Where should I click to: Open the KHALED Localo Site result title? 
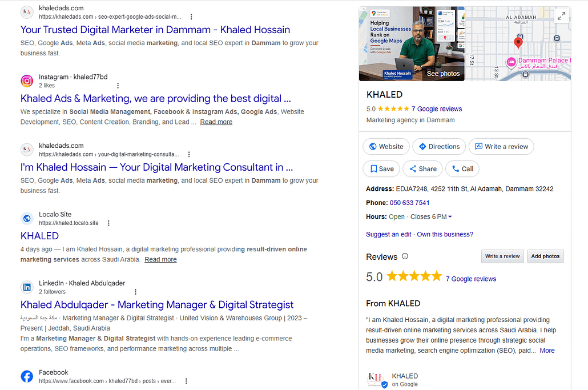[x=39, y=236]
